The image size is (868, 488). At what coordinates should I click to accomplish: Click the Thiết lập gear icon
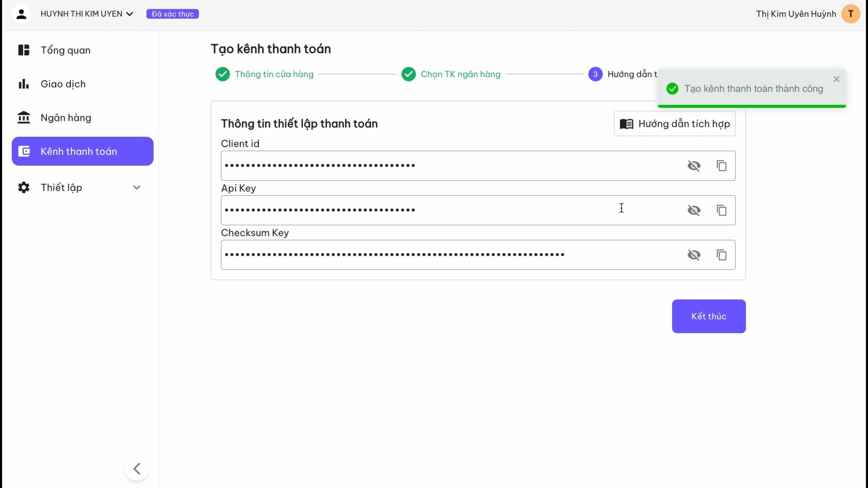pos(24,187)
